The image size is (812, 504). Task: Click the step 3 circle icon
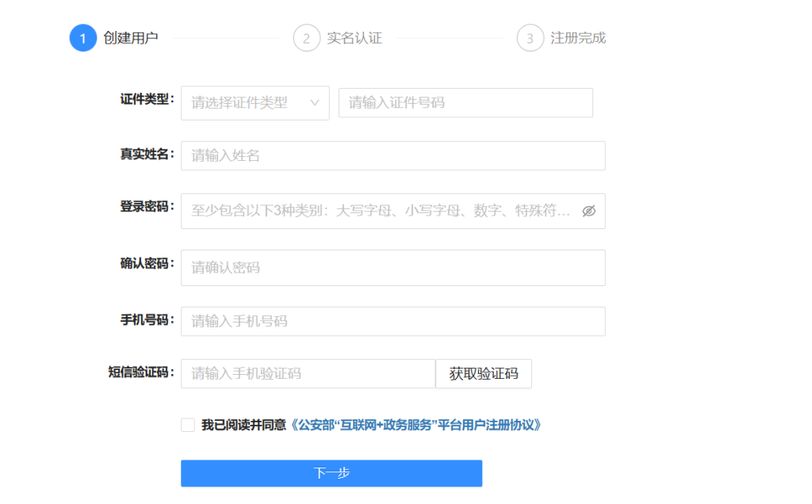pos(530,38)
